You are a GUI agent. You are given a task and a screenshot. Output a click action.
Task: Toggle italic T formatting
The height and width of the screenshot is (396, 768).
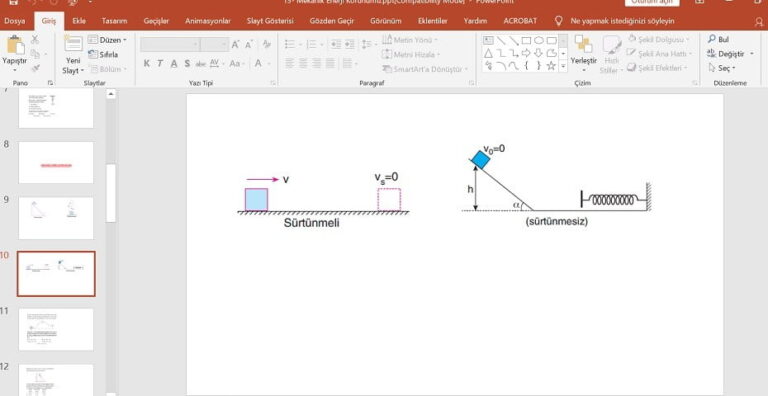click(x=160, y=64)
